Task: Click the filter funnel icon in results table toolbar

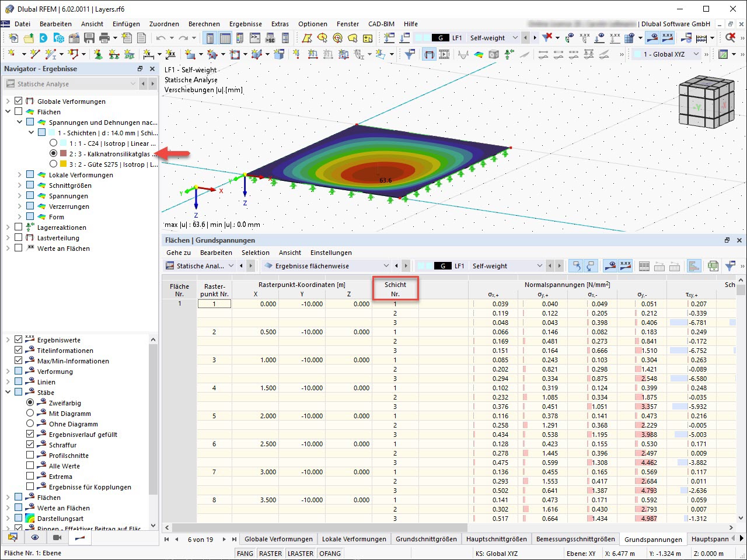Action: [729, 266]
